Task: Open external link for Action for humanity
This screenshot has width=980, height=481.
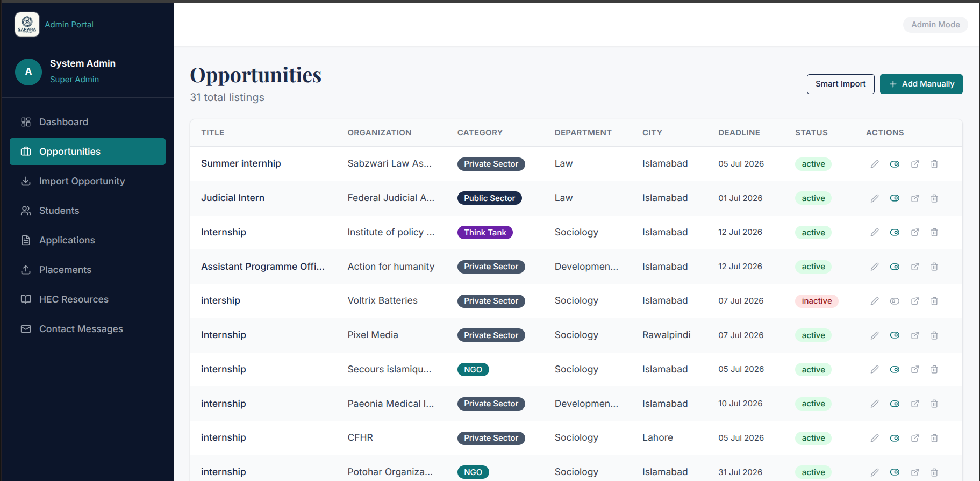Action: pyautogui.click(x=914, y=267)
